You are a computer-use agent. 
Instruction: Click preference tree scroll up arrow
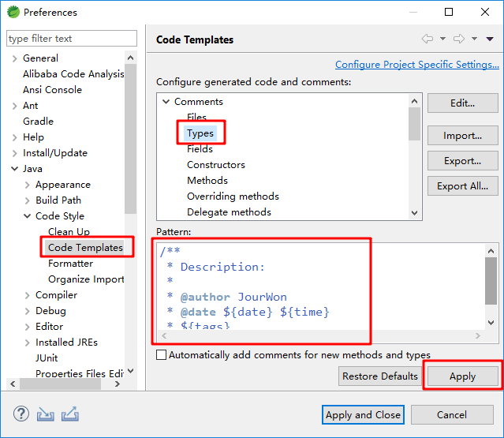point(130,58)
